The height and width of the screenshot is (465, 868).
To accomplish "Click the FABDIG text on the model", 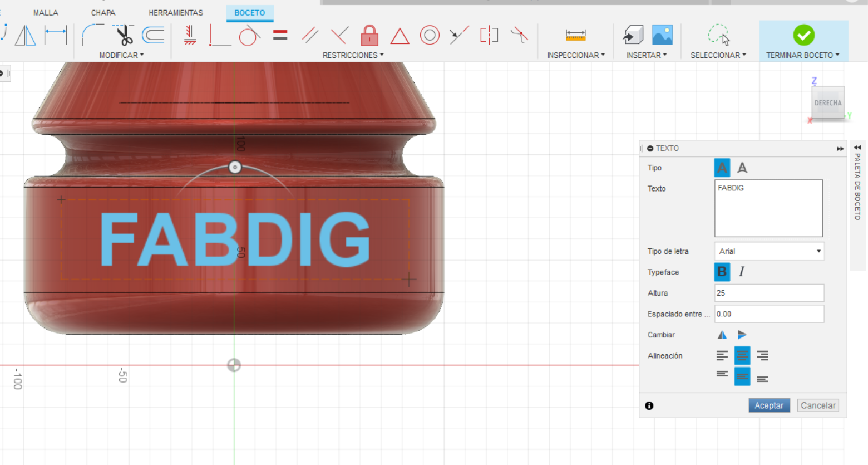I will coord(235,239).
